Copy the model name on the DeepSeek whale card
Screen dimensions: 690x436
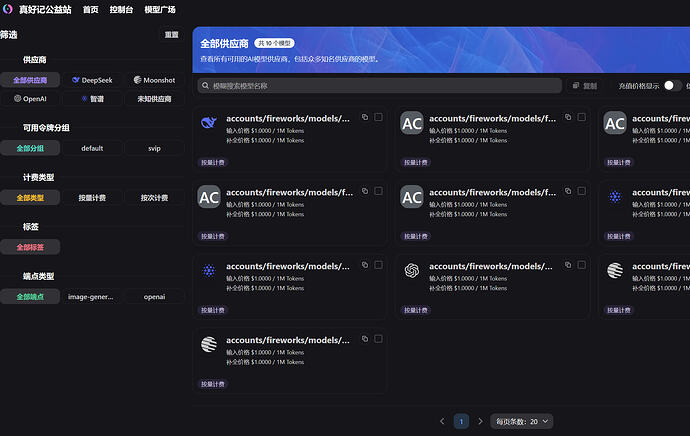point(365,117)
